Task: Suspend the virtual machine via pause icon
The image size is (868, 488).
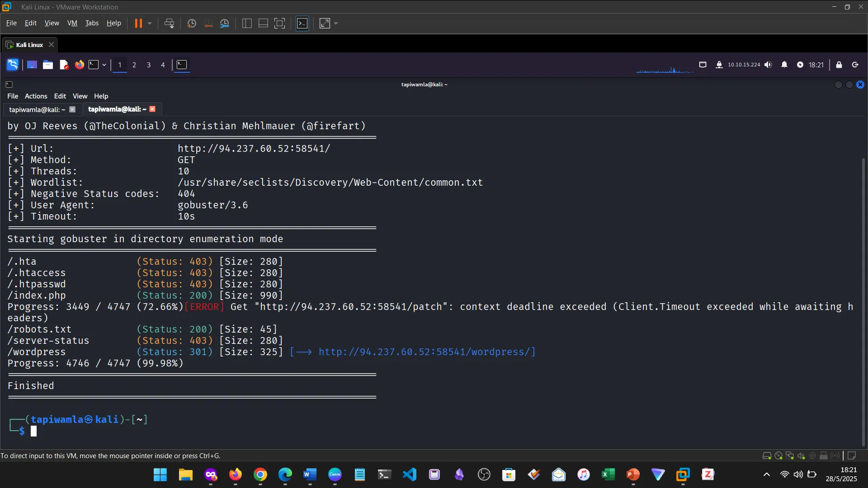Action: 139,23
